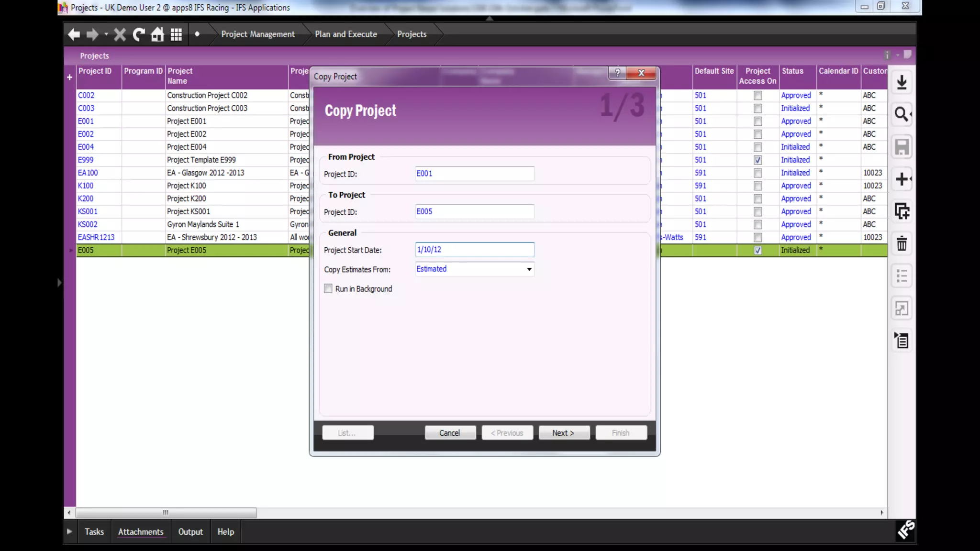Open the Attachments tab at bottom
980x551 pixels.
point(141,531)
